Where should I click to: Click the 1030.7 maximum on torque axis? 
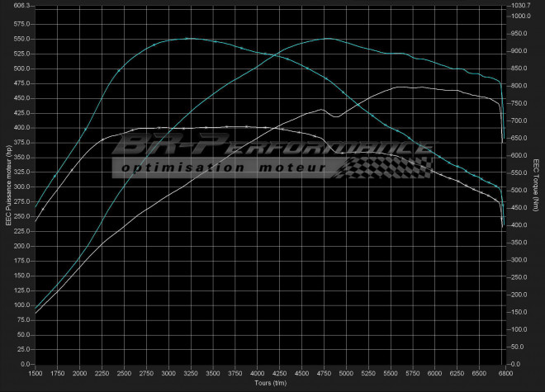click(520, 5)
